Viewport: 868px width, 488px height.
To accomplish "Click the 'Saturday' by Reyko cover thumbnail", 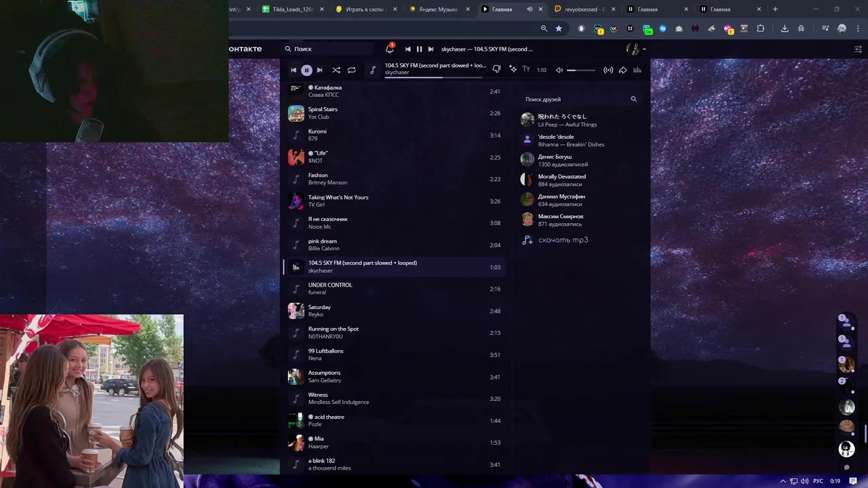I will [x=296, y=310].
